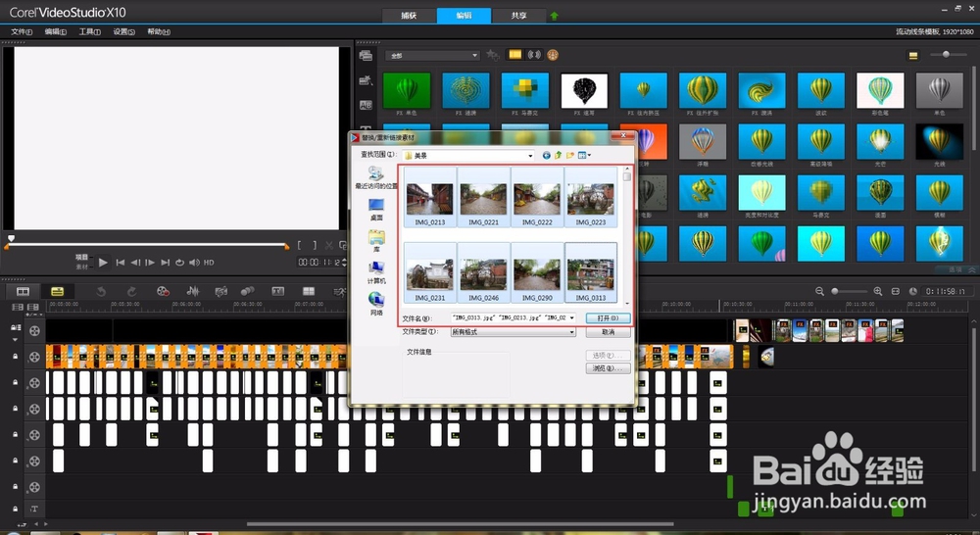This screenshot has width=980, height=535.
Task: Zoom out the timeline
Action: point(819,291)
